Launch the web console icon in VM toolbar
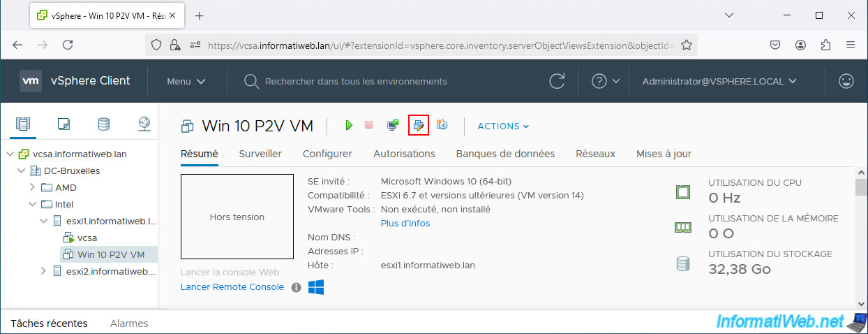This screenshot has height=334, width=868. (x=393, y=125)
